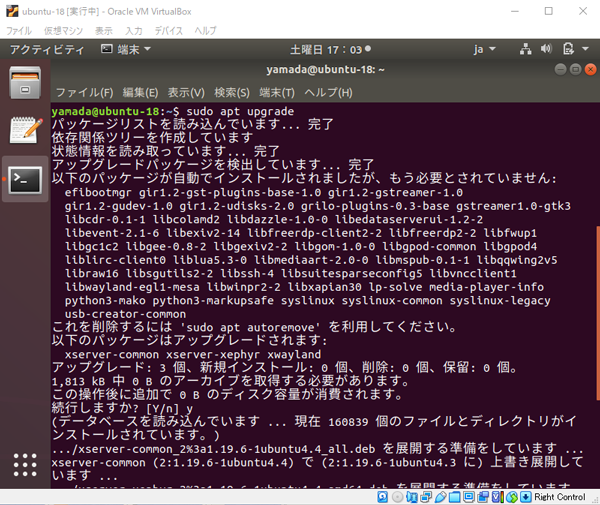The image size is (600, 505).
Task: Click '続行しますか? [Y/n] y' line
Action: tap(122, 408)
